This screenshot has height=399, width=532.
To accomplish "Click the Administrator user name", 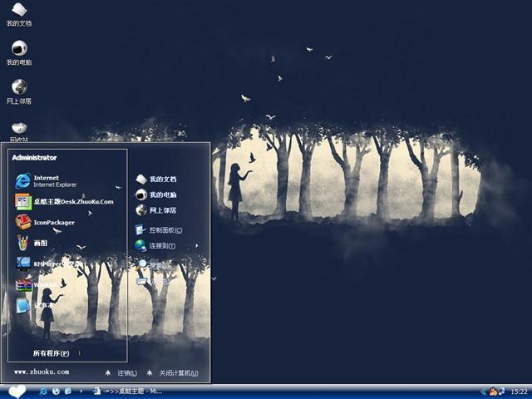I will pos(34,158).
